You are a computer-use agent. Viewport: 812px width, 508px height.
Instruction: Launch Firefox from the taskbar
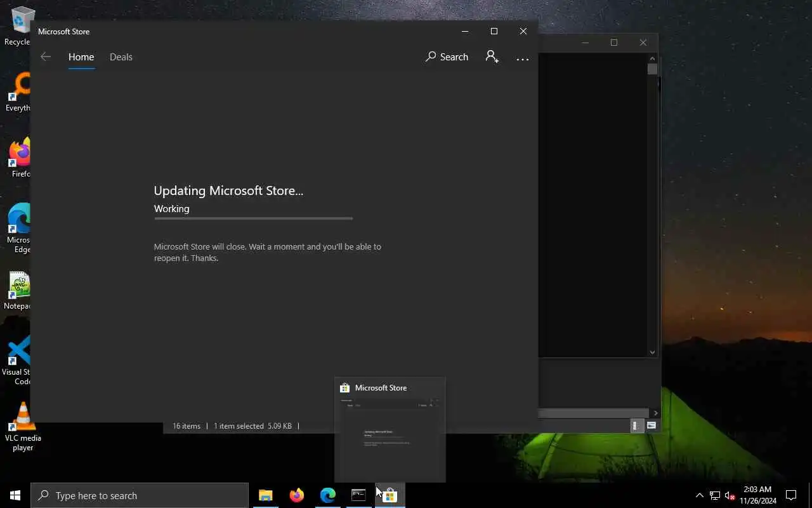point(296,495)
